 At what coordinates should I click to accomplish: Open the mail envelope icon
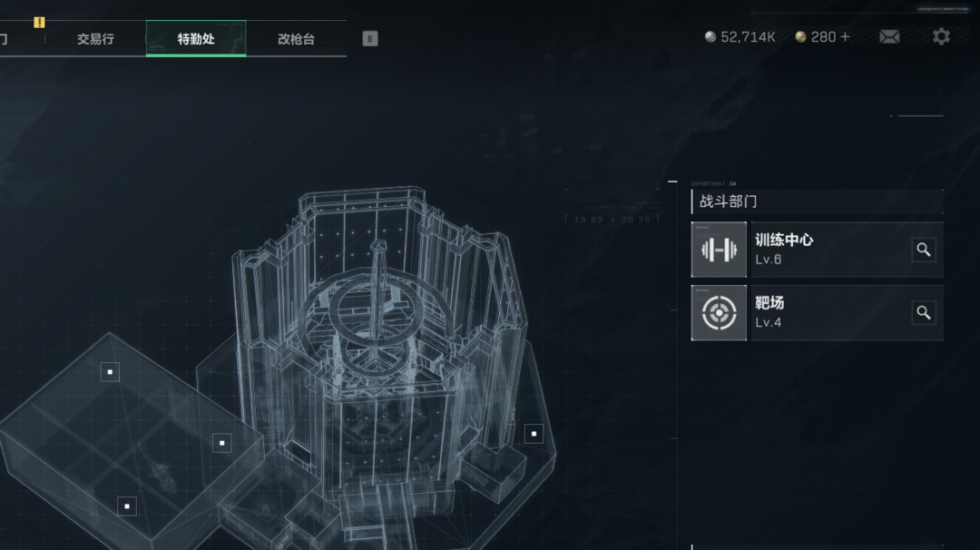coord(888,37)
